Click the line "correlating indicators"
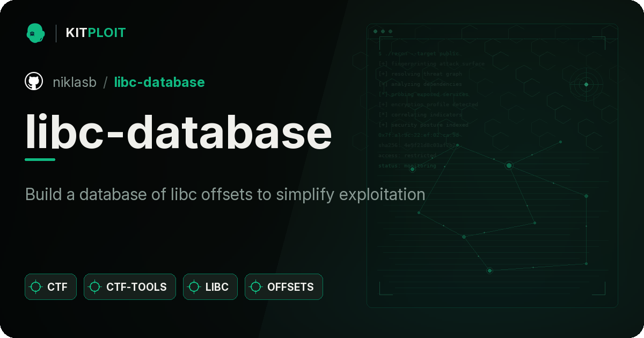The image size is (644, 338). [x=420, y=115]
